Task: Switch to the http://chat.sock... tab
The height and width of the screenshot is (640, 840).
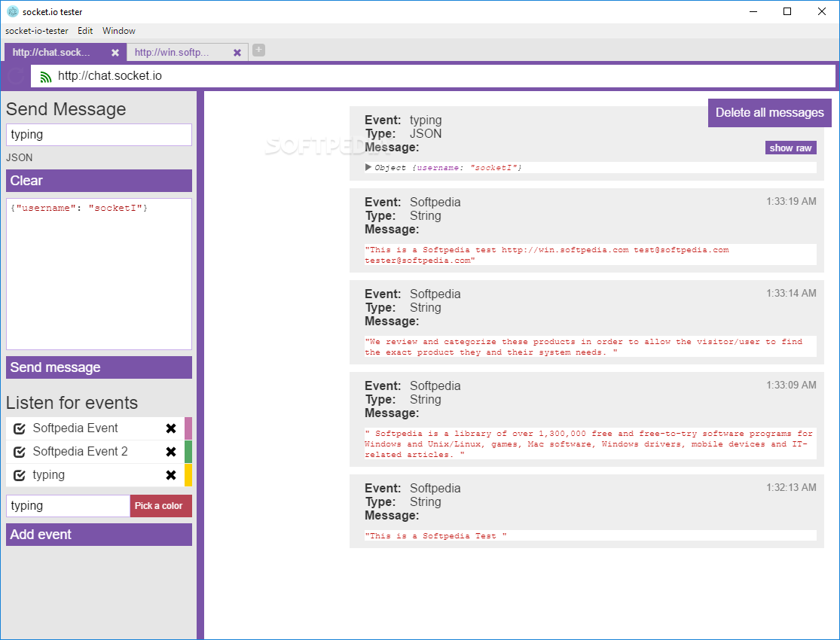Action: [66, 52]
